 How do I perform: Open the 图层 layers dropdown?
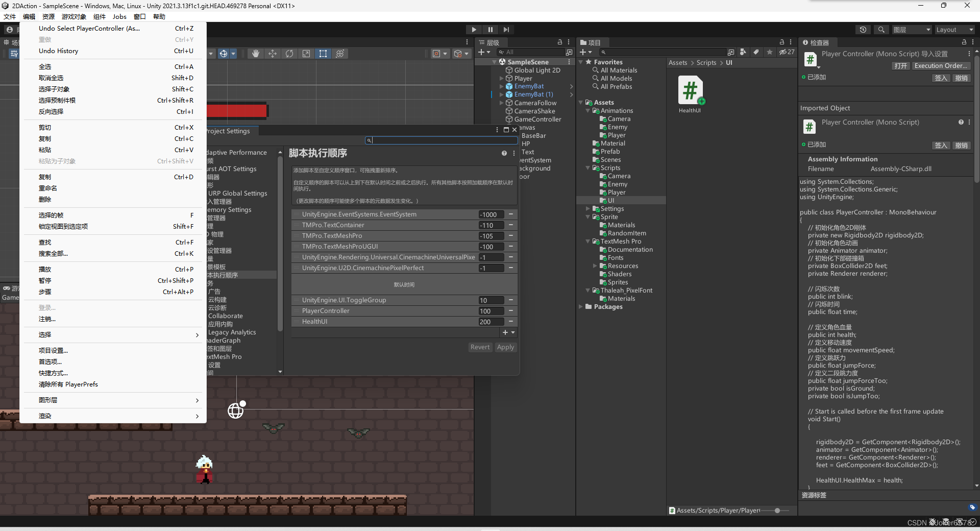(912, 30)
